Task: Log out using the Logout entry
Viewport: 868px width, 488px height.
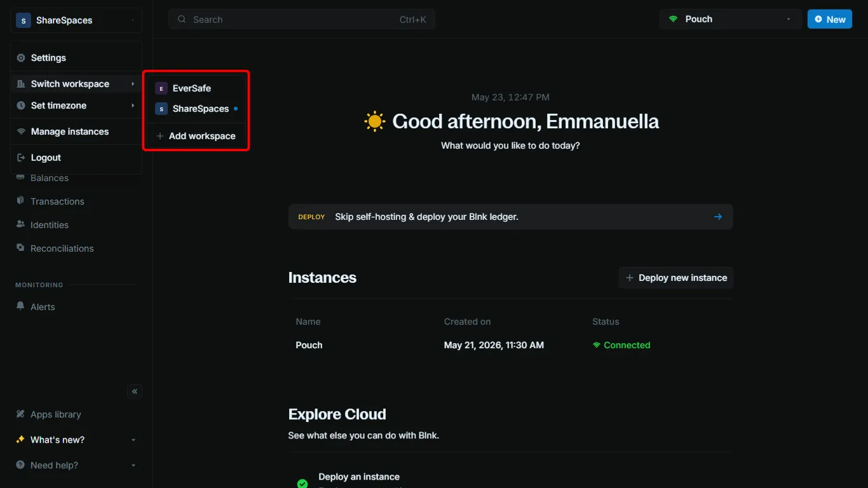Action: 76,158
